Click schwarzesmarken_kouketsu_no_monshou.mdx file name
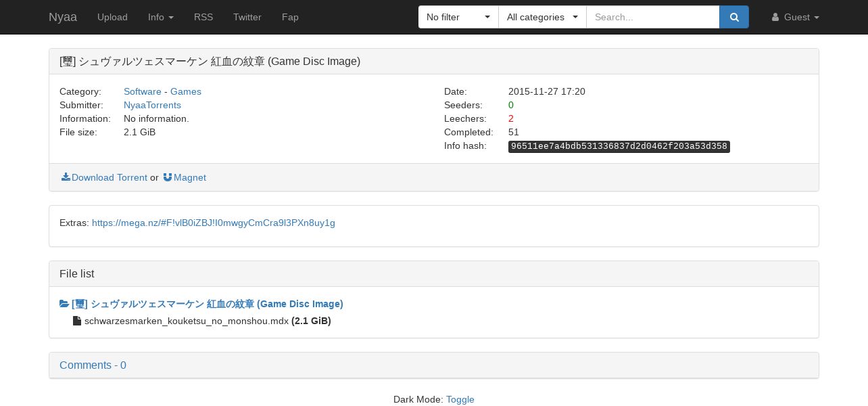Screen dimensions: 868x406 [x=187, y=321]
